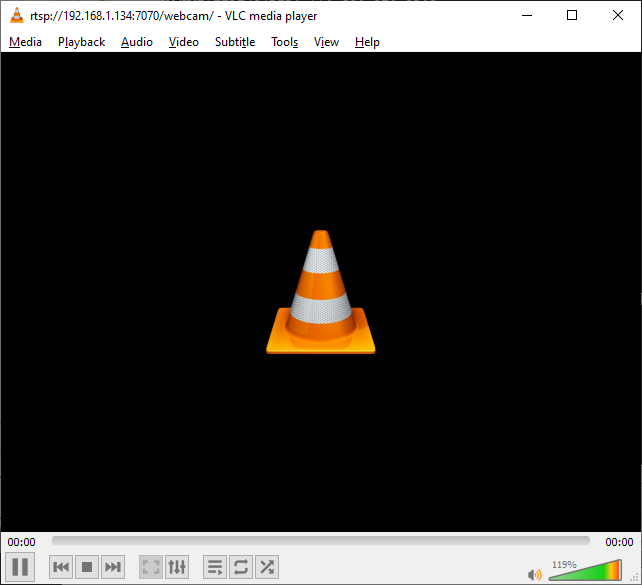Click the VLC cone icon in title bar

(x=17, y=16)
